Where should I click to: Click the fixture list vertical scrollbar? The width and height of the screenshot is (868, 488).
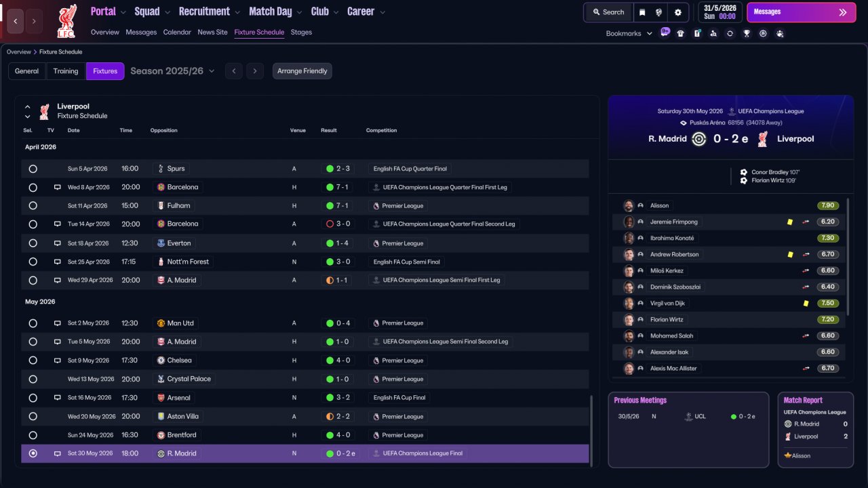pyautogui.click(x=591, y=430)
